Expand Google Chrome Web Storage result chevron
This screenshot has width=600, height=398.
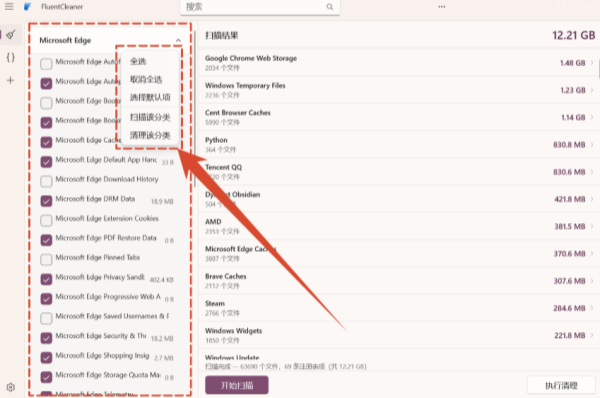592,63
